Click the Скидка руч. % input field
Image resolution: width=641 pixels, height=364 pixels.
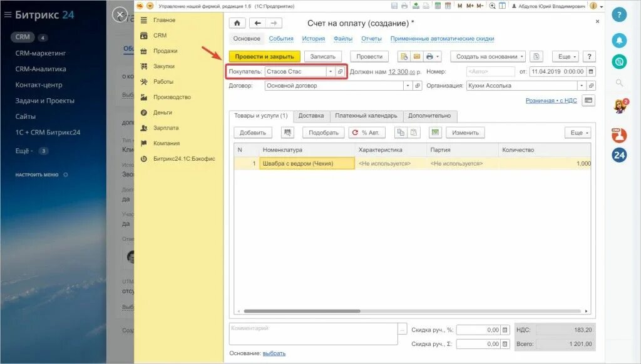478,330
